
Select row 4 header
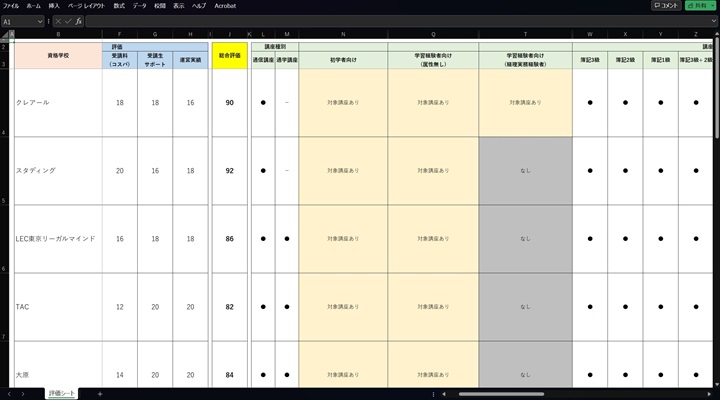point(4,102)
